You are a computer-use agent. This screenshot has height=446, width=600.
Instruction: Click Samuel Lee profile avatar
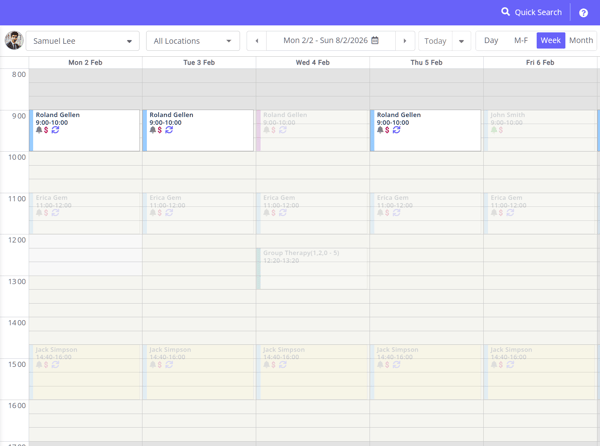[14, 41]
